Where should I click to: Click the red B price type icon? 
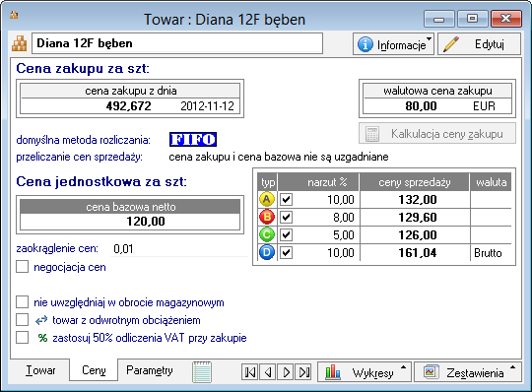[267, 217]
